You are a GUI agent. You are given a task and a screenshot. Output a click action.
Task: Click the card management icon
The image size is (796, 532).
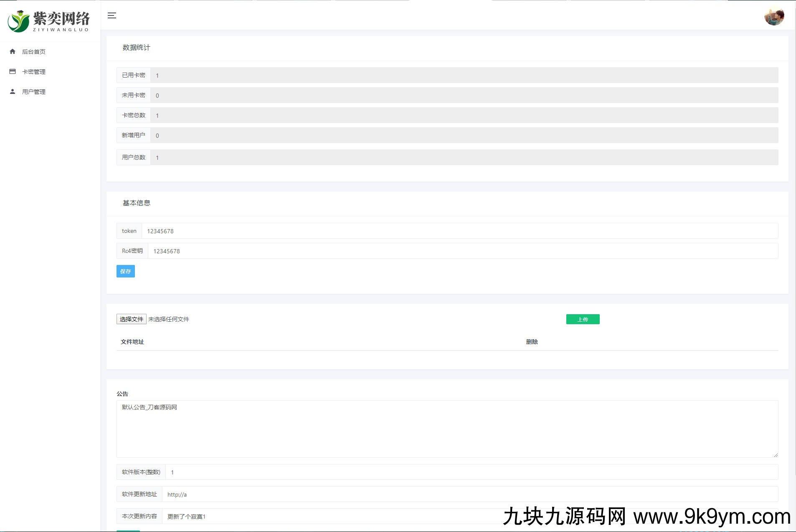pyautogui.click(x=13, y=71)
